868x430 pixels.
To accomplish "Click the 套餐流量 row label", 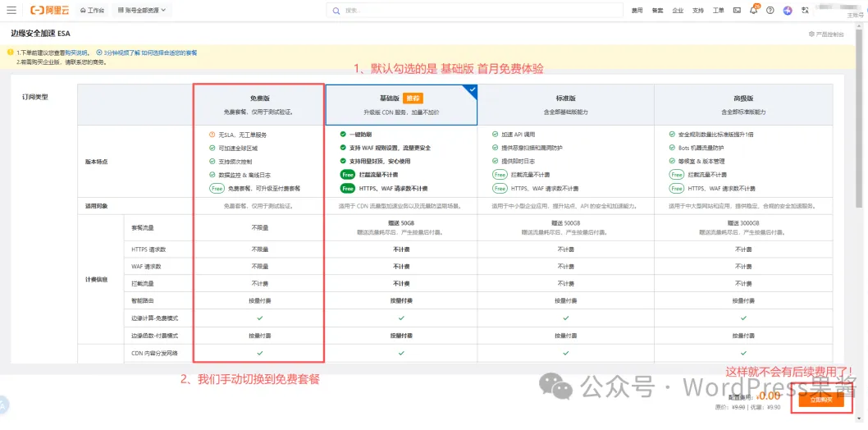I will pyautogui.click(x=143, y=227).
